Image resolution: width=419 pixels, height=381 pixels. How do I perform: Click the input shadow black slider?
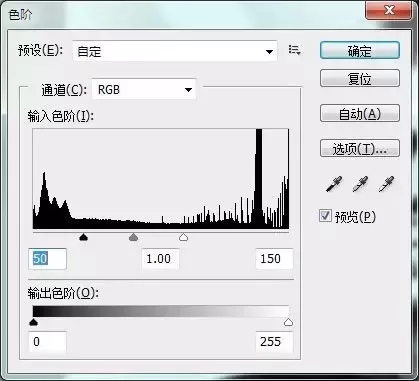tap(83, 237)
